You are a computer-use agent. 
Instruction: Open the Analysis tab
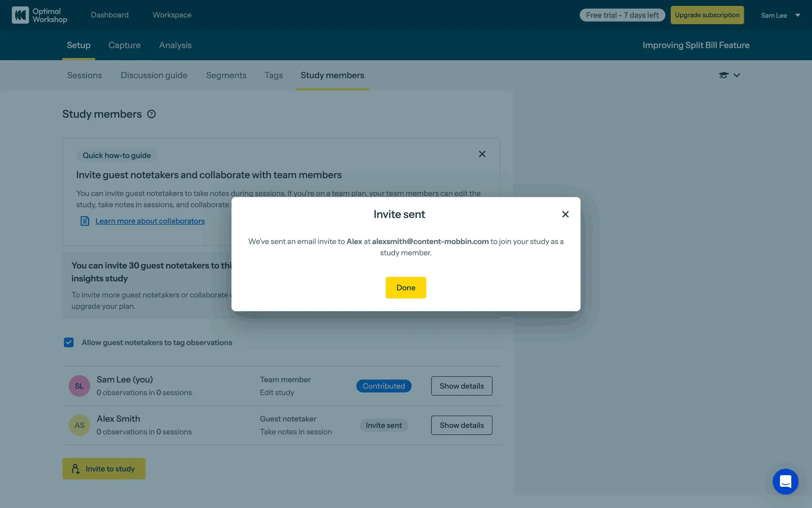click(175, 45)
